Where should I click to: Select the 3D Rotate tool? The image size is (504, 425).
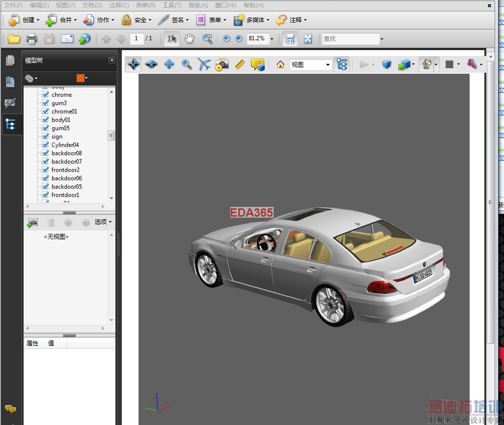click(134, 64)
